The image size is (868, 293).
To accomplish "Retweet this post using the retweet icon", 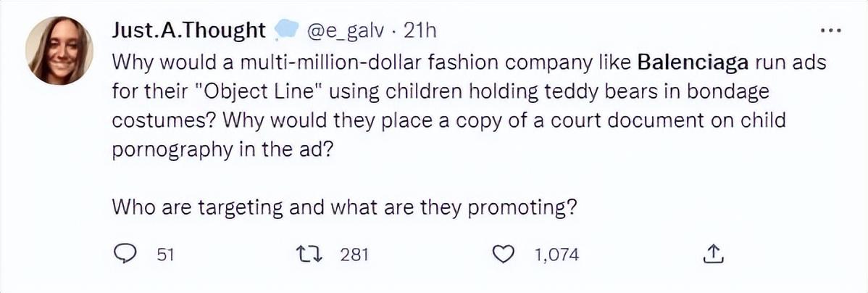I will coord(308,254).
